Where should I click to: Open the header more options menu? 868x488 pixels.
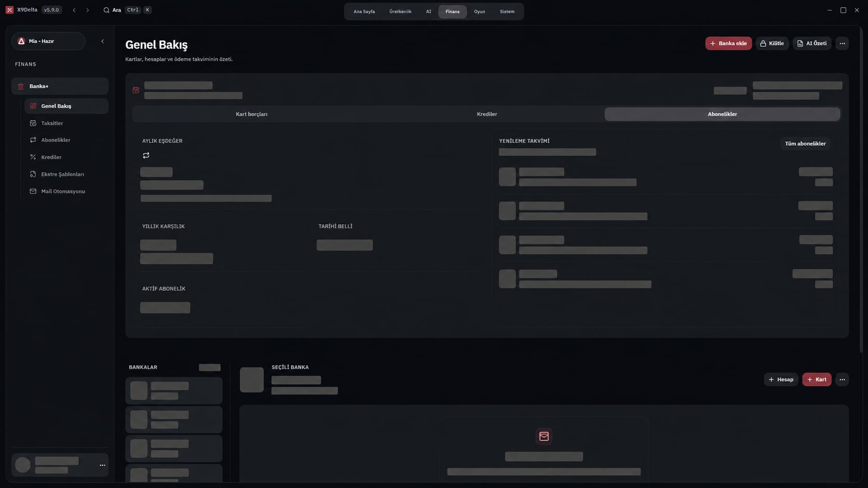coord(842,43)
